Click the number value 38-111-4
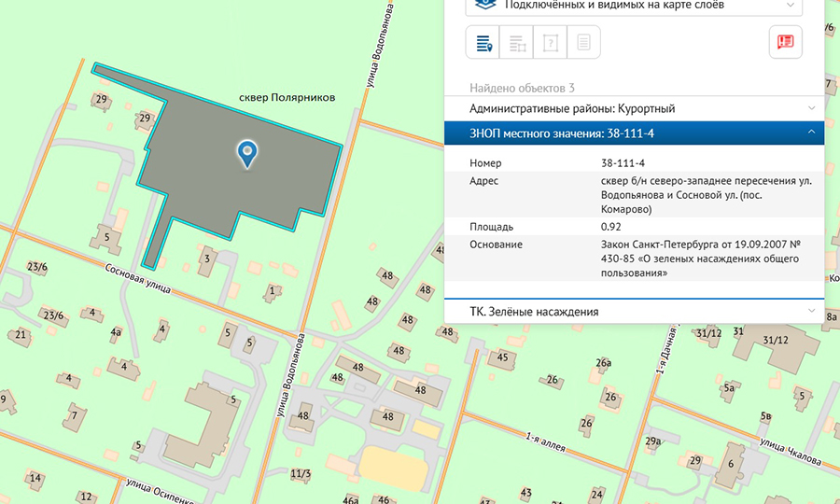This screenshot has height=504, width=840. click(x=623, y=163)
